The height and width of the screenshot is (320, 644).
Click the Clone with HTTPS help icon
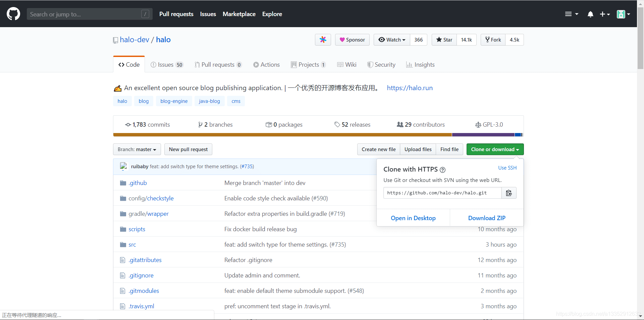[443, 170]
